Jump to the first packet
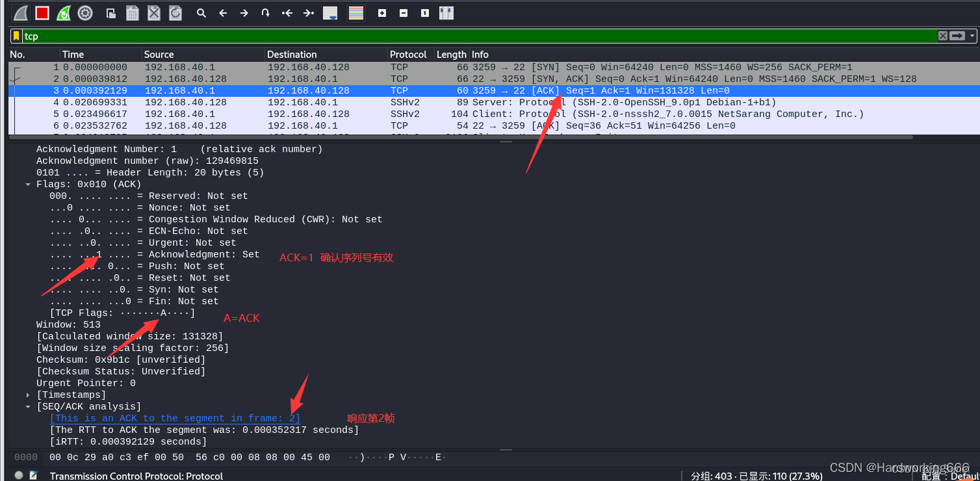The width and height of the screenshot is (980, 481). (287, 13)
